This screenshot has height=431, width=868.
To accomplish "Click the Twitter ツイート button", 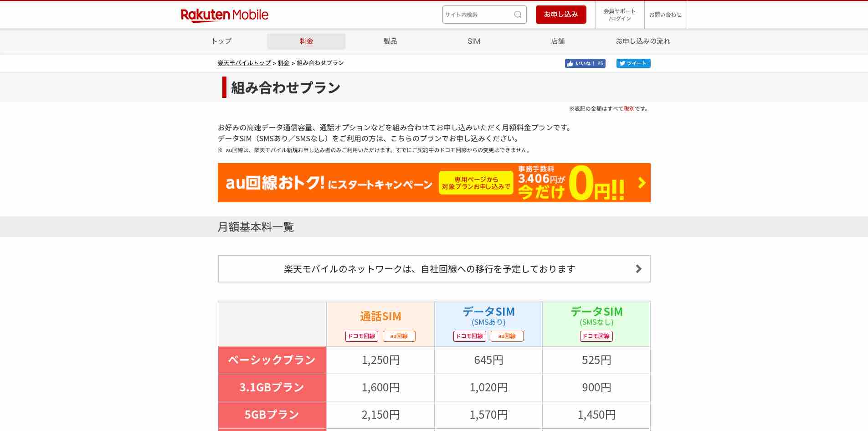I will [x=633, y=63].
